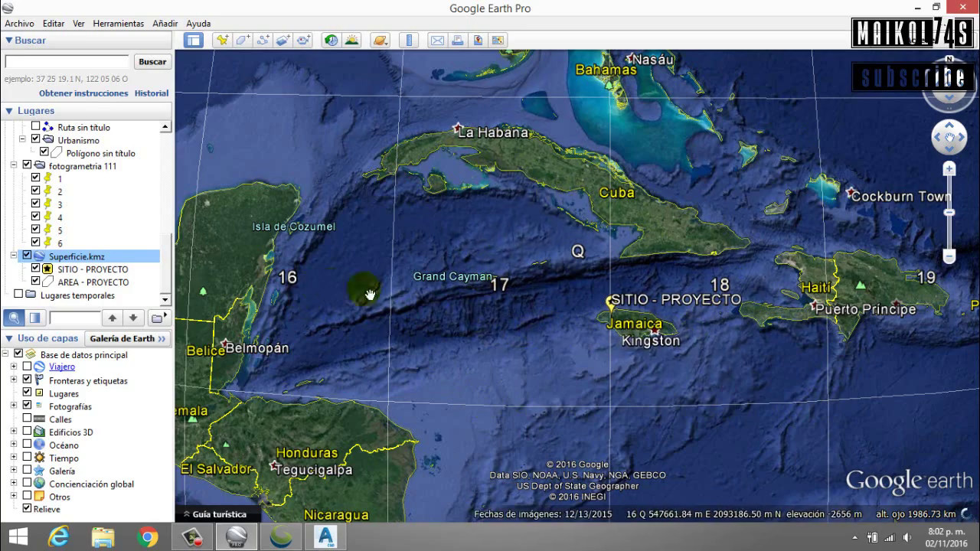The image size is (980, 551).
Task: Uncheck the Polígono sin título checkbox
Action: [44, 152]
